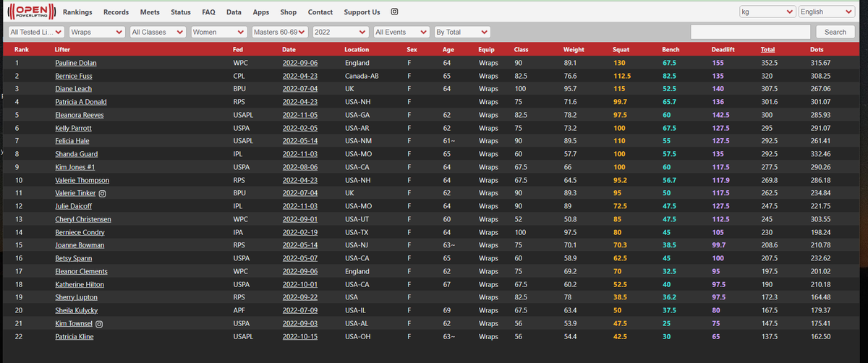Click the Dots column header
Image resolution: width=868 pixels, height=363 pixels.
[817, 50]
